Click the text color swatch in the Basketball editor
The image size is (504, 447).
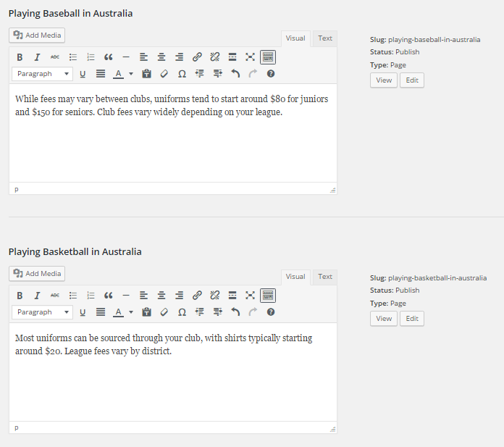pyautogui.click(x=118, y=312)
